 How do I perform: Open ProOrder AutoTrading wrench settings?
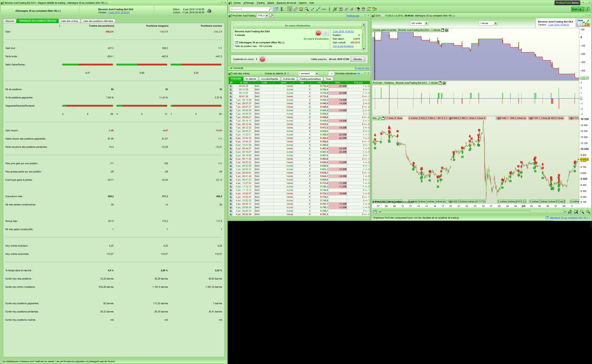coord(271,16)
